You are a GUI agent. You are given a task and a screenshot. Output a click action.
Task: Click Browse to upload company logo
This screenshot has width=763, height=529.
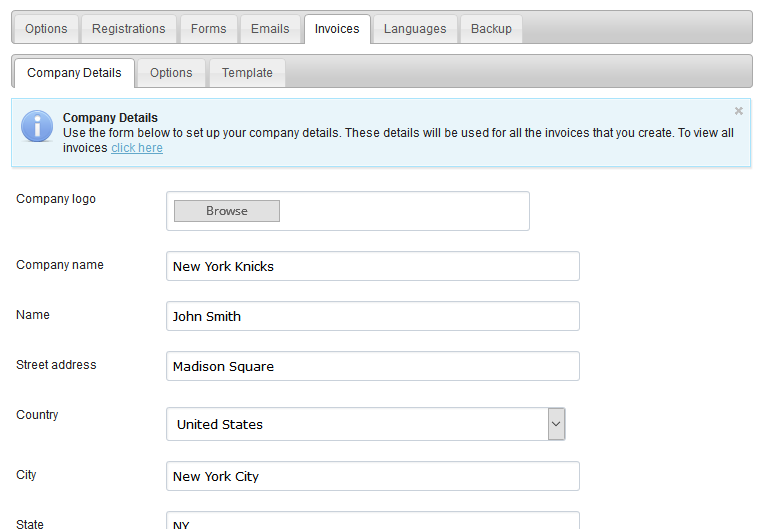[227, 211]
